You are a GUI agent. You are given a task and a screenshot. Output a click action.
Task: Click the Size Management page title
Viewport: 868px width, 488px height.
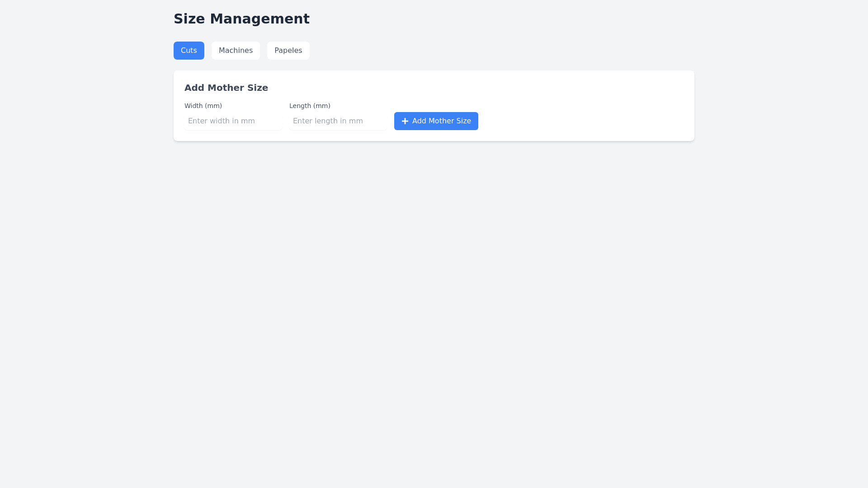click(241, 19)
